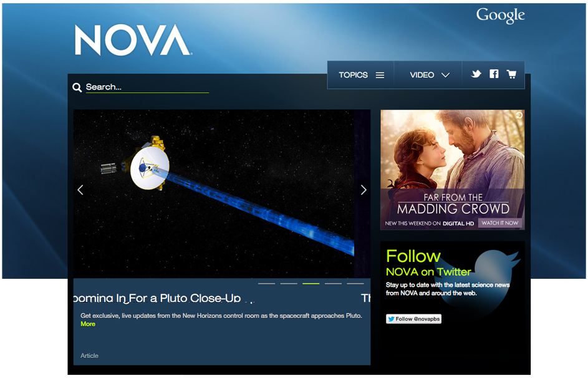This screenshot has height=378, width=588.
Task: Click the magnifying glass search icon
Action: pos(77,87)
